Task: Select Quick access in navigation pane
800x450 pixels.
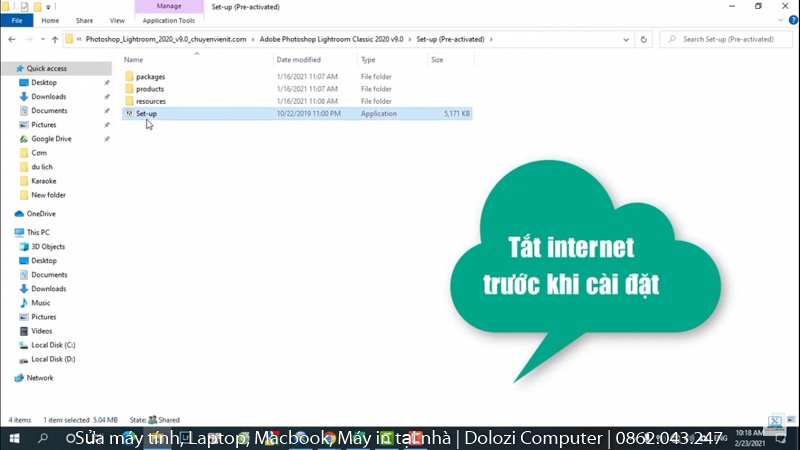Action: pos(46,68)
